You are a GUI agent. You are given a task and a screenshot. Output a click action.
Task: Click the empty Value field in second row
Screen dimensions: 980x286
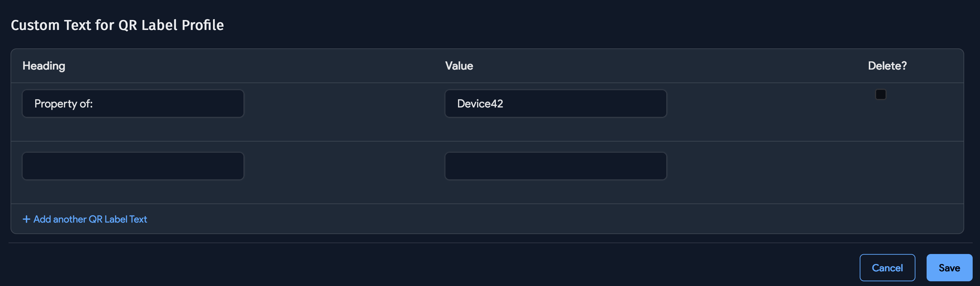coord(555,166)
